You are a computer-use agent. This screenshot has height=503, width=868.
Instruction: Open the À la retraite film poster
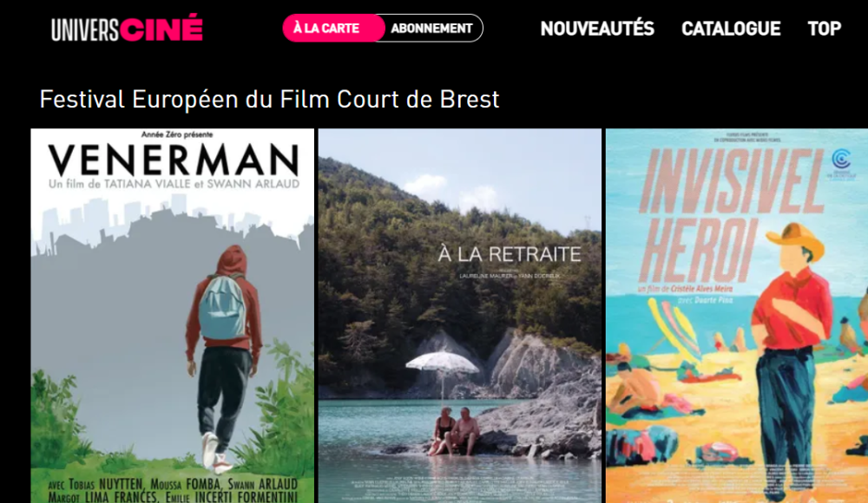pos(459,316)
